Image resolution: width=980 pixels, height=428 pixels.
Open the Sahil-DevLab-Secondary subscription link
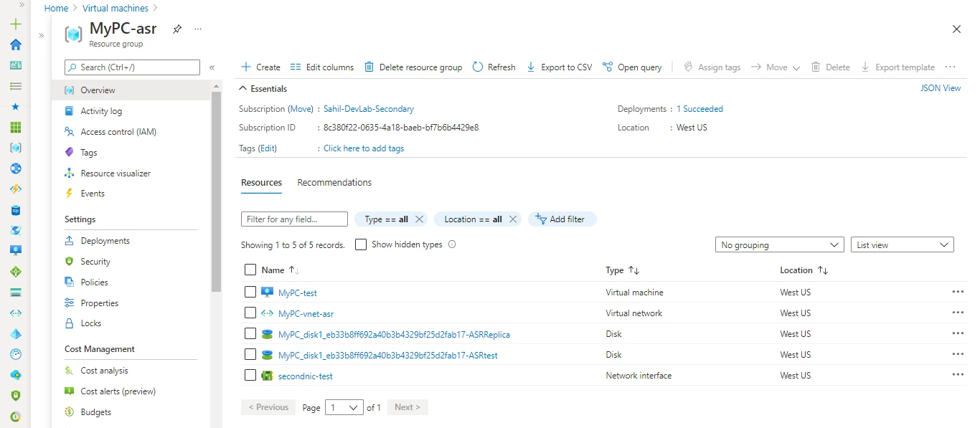pyautogui.click(x=368, y=108)
